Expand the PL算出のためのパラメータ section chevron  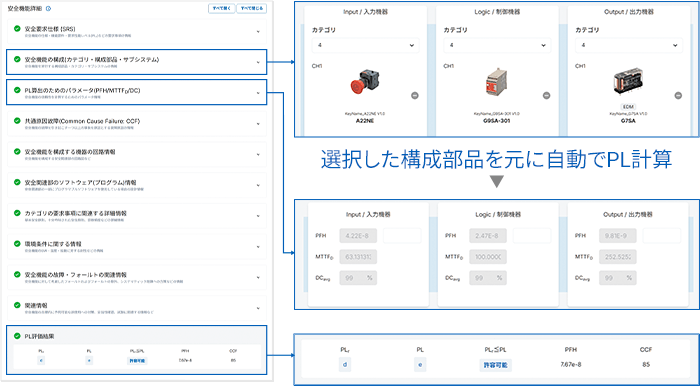258,93
